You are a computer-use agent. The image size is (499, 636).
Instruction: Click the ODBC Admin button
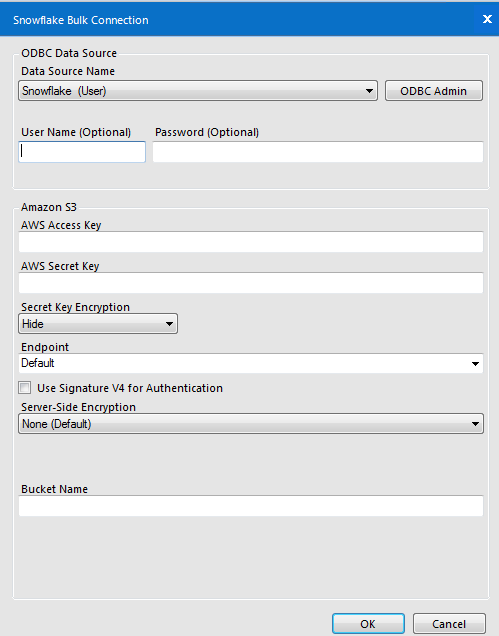coord(434,90)
